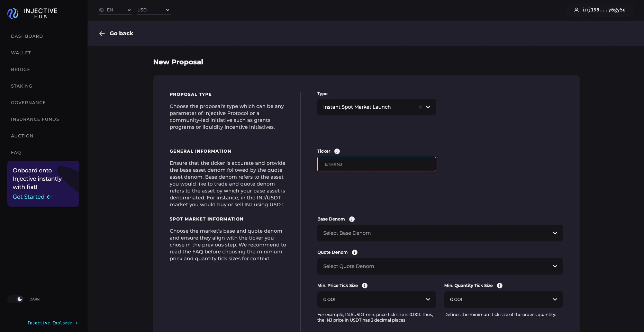644x332 pixels.
Task: Open the Min. Price Tick Size dropdown
Action: coord(377,299)
